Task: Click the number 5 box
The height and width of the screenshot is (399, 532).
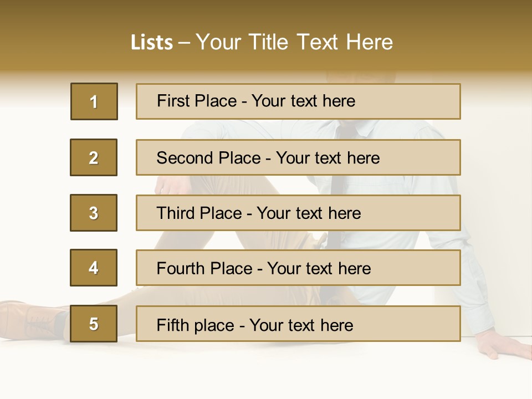Action: coord(94,324)
